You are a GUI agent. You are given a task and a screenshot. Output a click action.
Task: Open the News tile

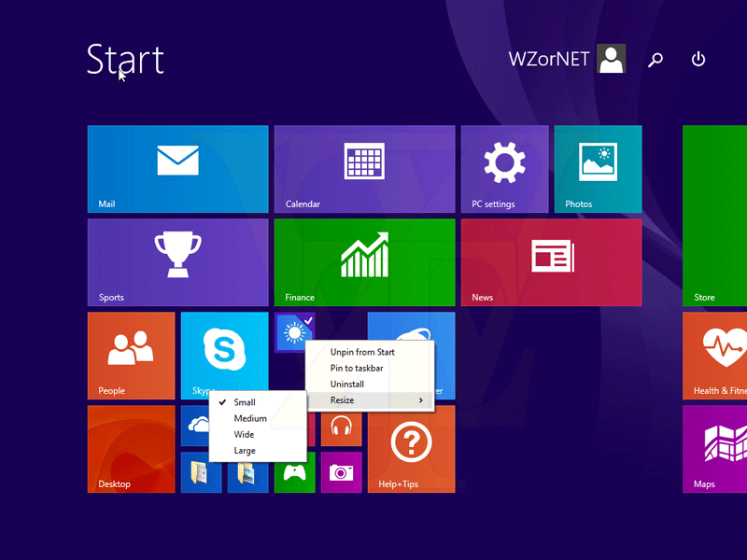point(551,262)
